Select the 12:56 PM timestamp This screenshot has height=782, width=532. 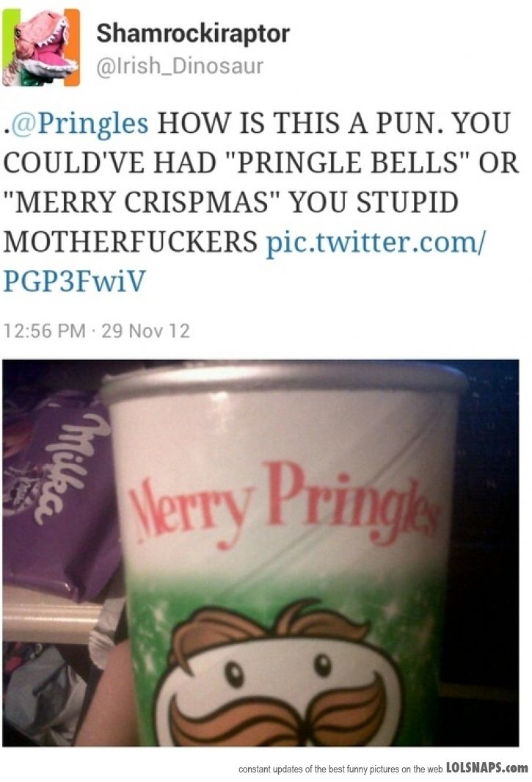(44, 330)
